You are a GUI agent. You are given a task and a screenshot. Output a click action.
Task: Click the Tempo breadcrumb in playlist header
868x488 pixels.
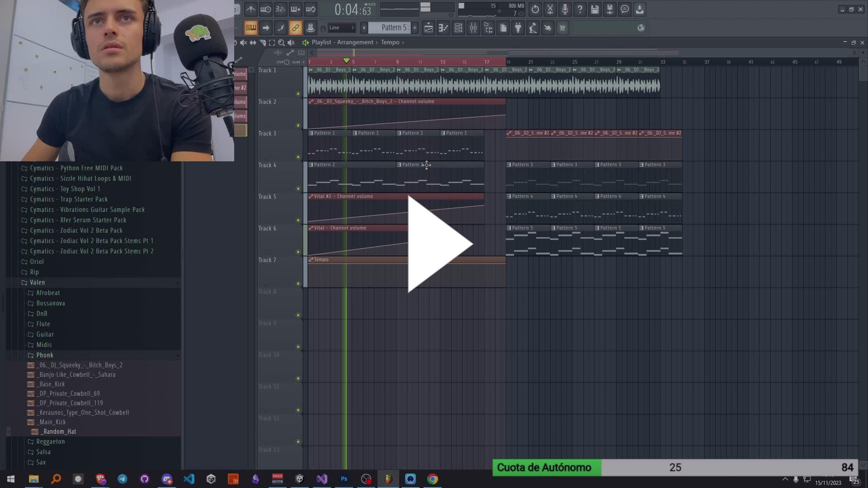[x=390, y=42]
